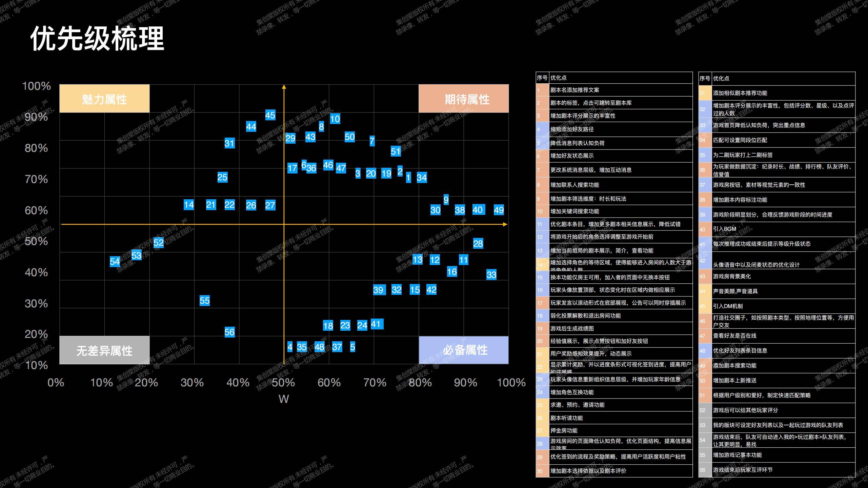Select the 无差异属性 quadrant box

[x=104, y=350]
